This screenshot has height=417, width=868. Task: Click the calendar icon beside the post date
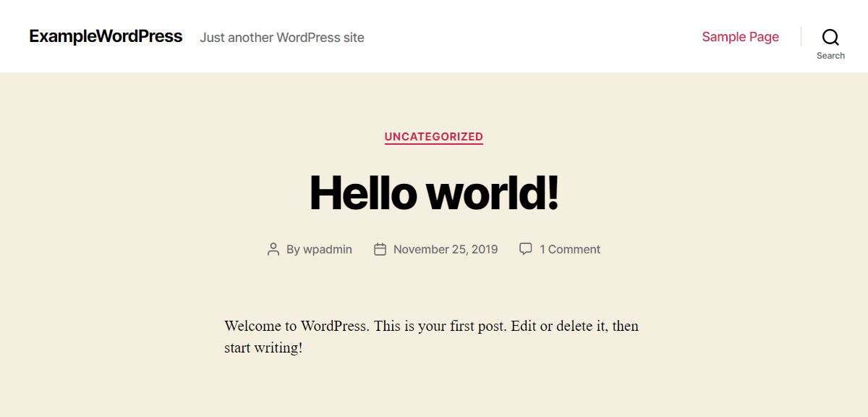pyautogui.click(x=380, y=250)
